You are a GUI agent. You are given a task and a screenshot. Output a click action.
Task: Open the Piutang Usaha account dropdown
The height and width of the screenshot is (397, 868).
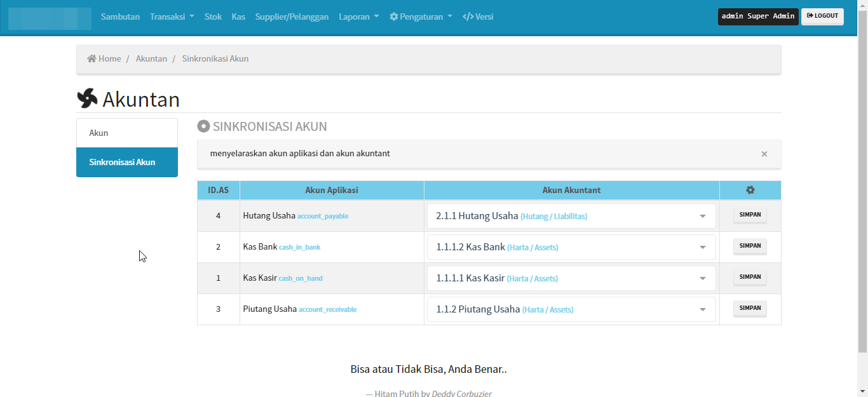point(571,309)
